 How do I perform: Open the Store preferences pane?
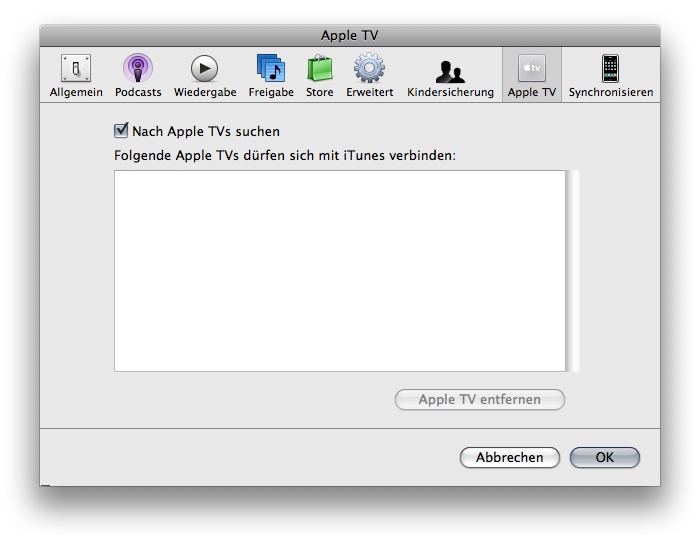click(320, 75)
